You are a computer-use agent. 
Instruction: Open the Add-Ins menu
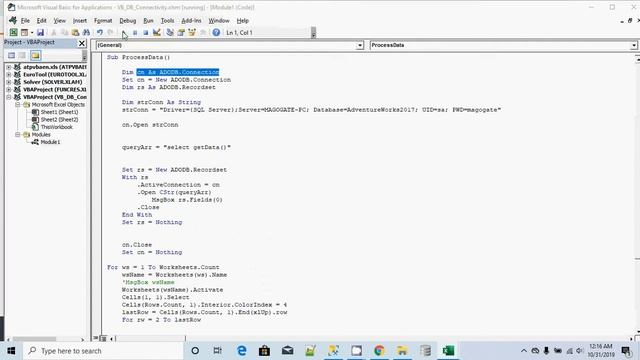point(191,20)
